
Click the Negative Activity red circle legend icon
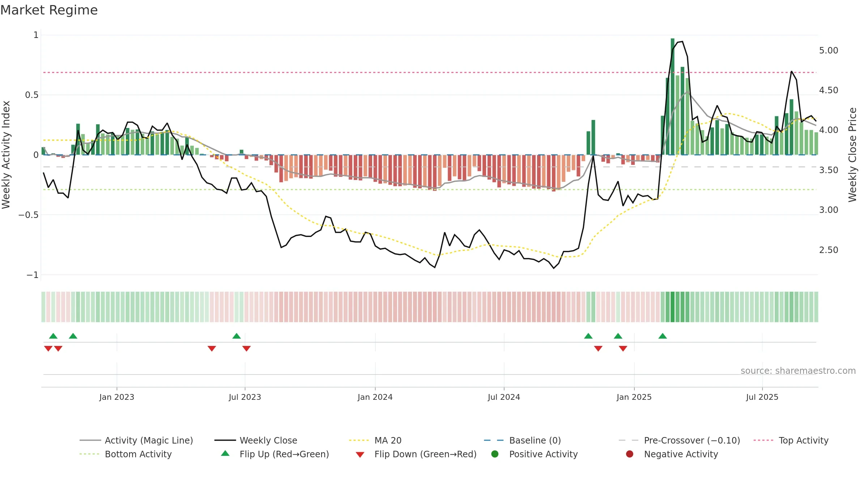point(630,454)
